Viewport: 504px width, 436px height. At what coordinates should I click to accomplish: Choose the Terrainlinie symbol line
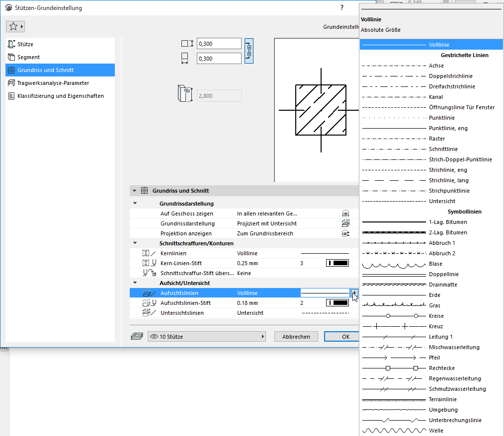pos(431,399)
